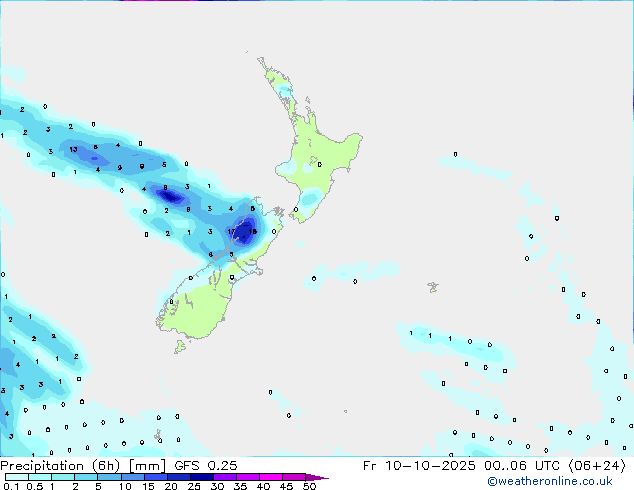Click the Chatham Islands outline
The height and width of the screenshot is (490, 634).
coord(432,287)
